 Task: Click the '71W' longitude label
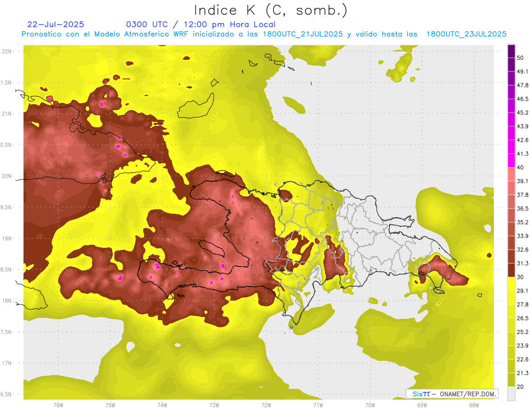[318, 405]
